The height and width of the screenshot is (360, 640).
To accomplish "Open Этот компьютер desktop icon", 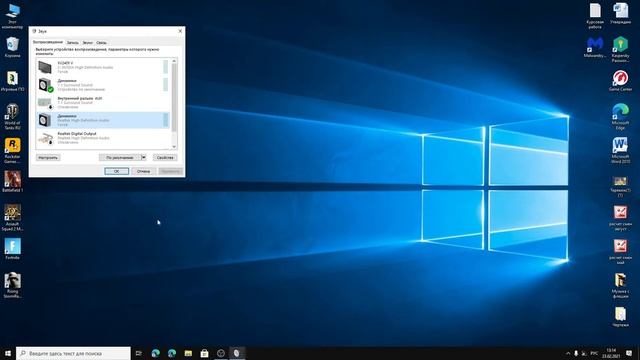I will click(12, 16).
